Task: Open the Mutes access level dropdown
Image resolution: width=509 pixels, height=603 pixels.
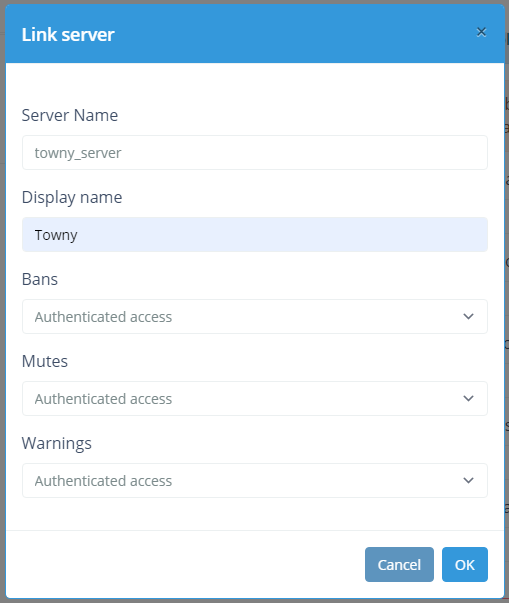Action: tap(255, 398)
